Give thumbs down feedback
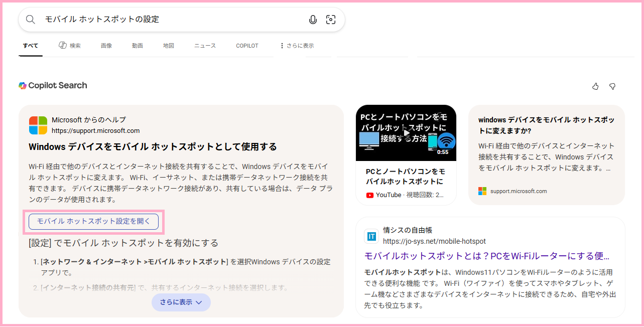The width and height of the screenshot is (644, 327). [x=612, y=86]
